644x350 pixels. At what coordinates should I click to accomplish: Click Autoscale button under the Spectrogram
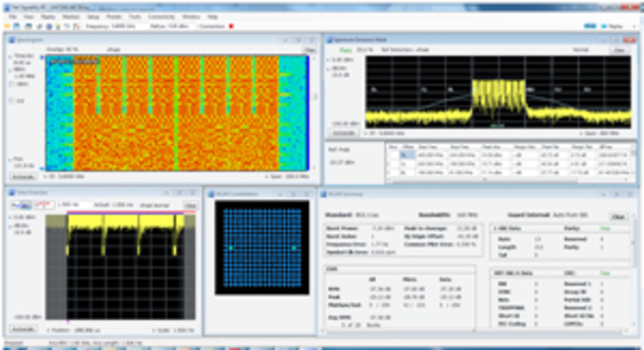point(23,177)
